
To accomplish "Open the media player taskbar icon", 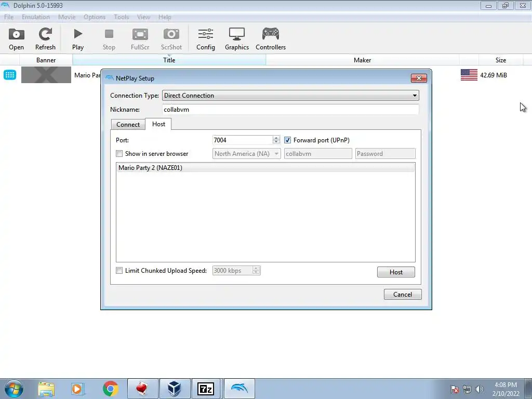I will click(x=78, y=389).
